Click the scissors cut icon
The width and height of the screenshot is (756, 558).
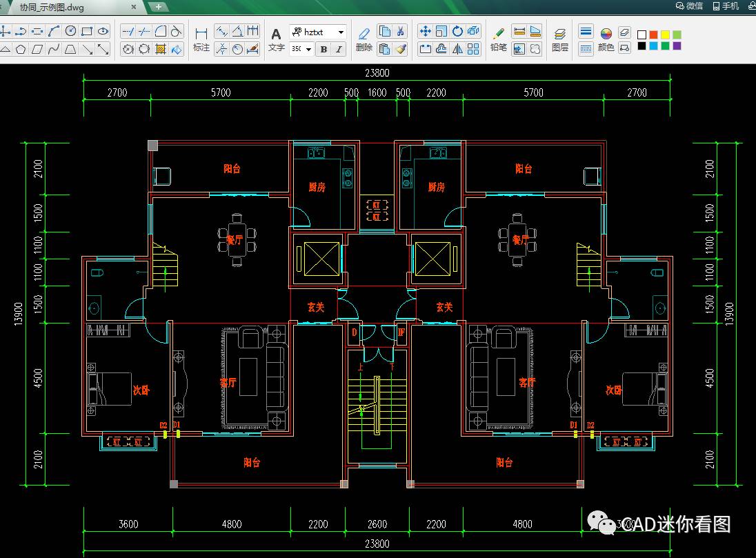coord(401,31)
